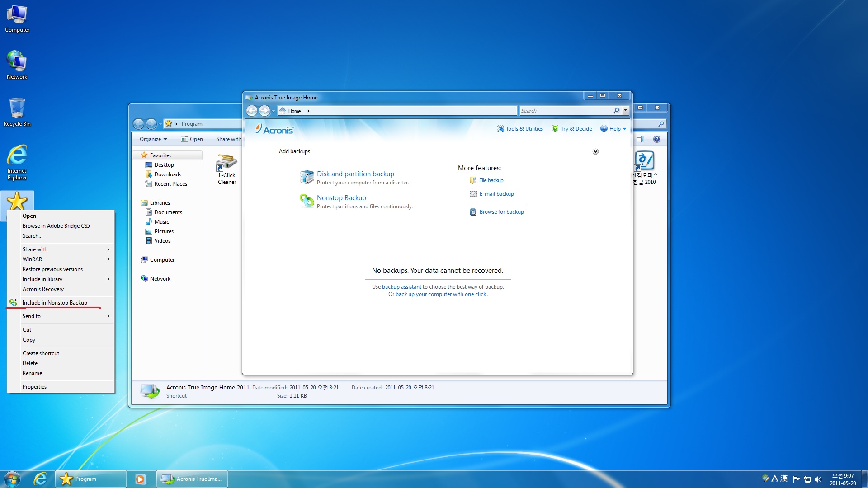Select Restore previous versions
The height and width of the screenshot is (488, 868).
[61, 269]
